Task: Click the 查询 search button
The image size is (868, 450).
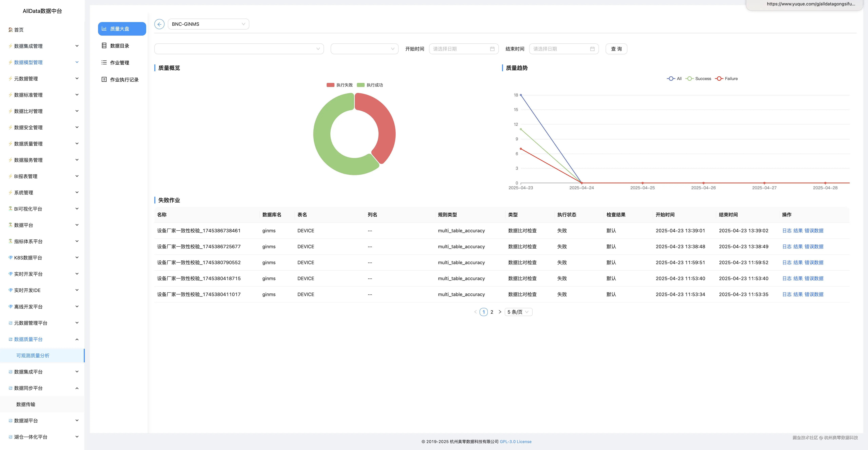Action: click(616, 49)
